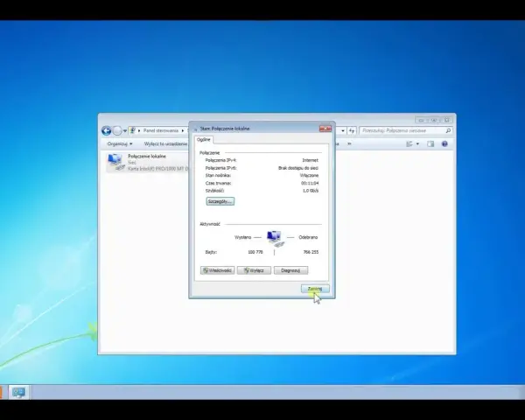The image size is (525, 420).
Task: Expand the arrow after Panel sterowania breadcrumb
Action: coord(183,130)
